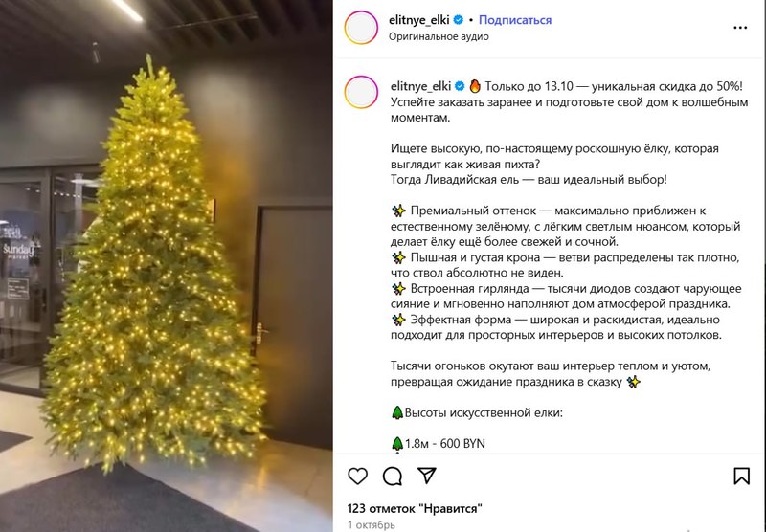Share the post using the paper plane icon
This screenshot has width=766, height=532.
click(426, 476)
